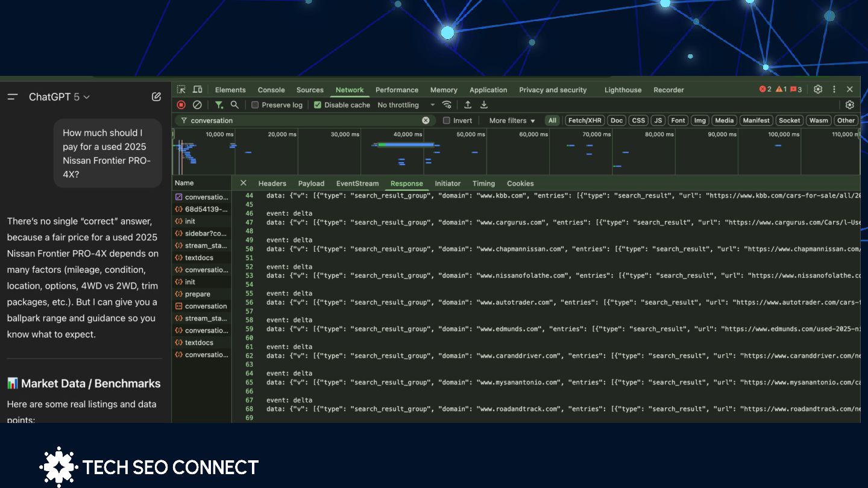This screenshot has height=488, width=868.
Task: Filter requests by Media type
Action: (725, 120)
